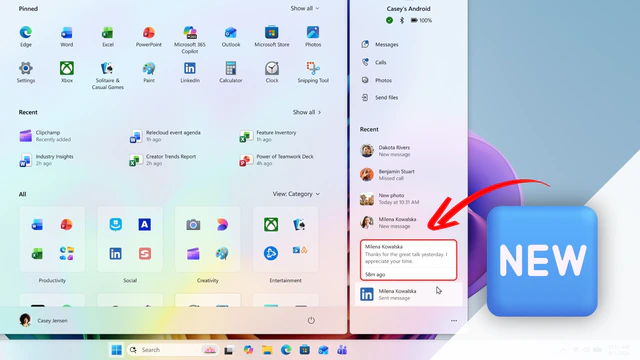Open Task View on the taskbar

(x=229, y=350)
